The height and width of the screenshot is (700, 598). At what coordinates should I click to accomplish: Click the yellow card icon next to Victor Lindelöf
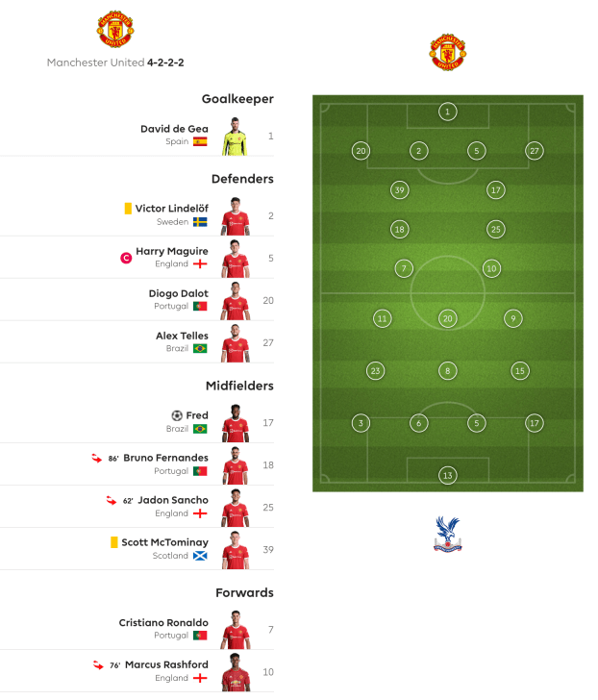pyautogui.click(x=127, y=209)
